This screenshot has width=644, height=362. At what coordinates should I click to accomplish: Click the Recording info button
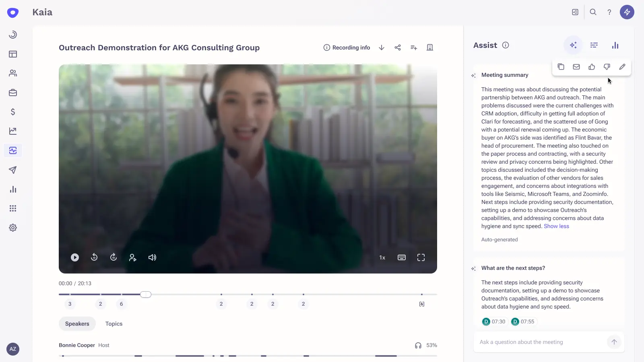click(347, 47)
